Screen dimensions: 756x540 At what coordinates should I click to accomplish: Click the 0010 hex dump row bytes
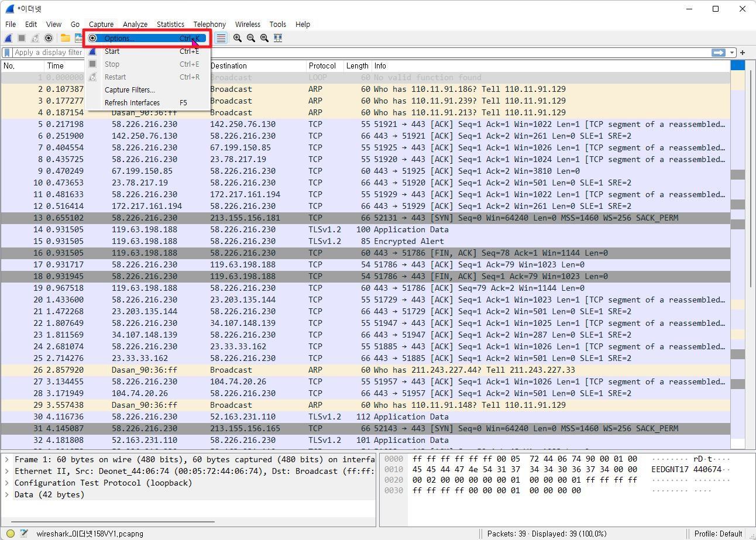point(524,470)
